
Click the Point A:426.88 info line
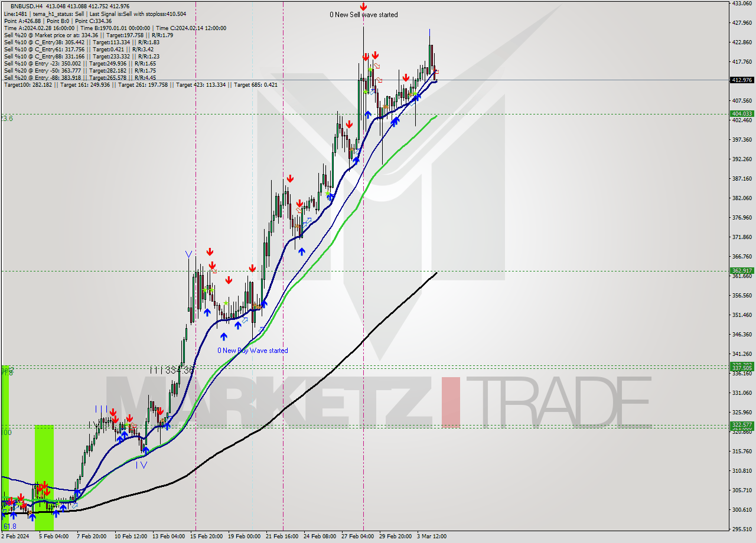[57, 21]
